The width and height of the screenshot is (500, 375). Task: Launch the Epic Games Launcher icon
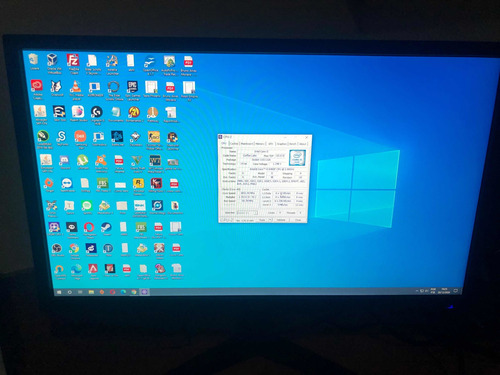point(132,91)
